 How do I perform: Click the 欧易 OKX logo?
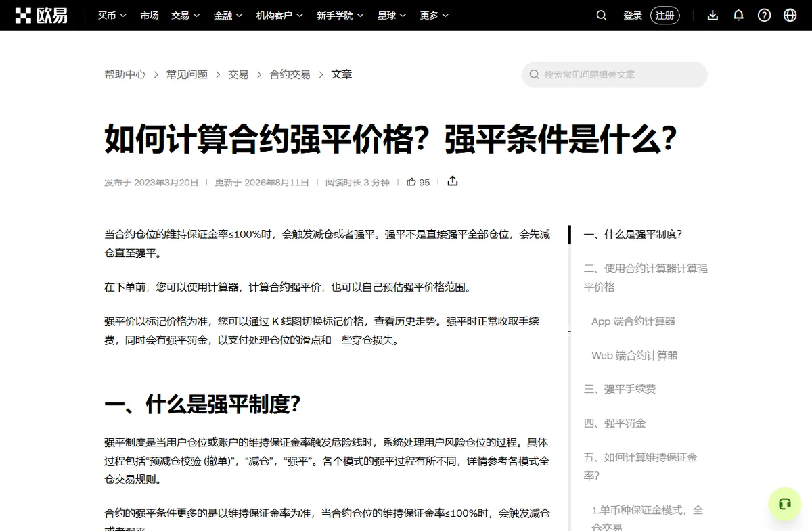pos(41,16)
